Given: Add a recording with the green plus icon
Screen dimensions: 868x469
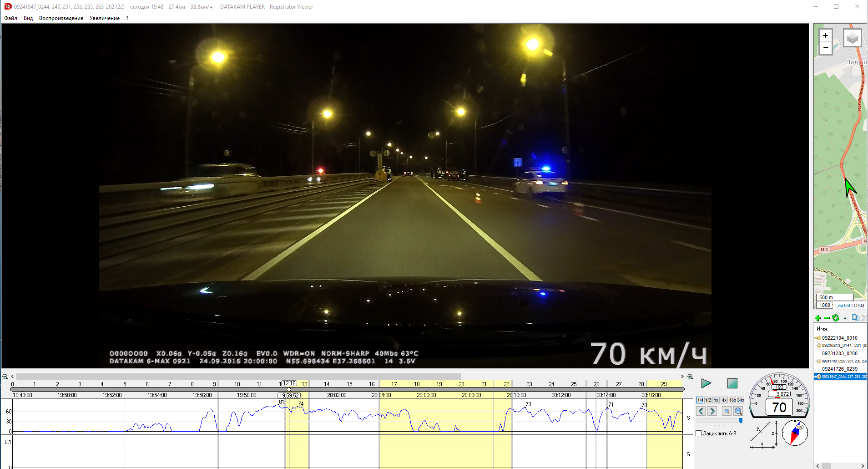Looking at the screenshot, I should [x=818, y=318].
